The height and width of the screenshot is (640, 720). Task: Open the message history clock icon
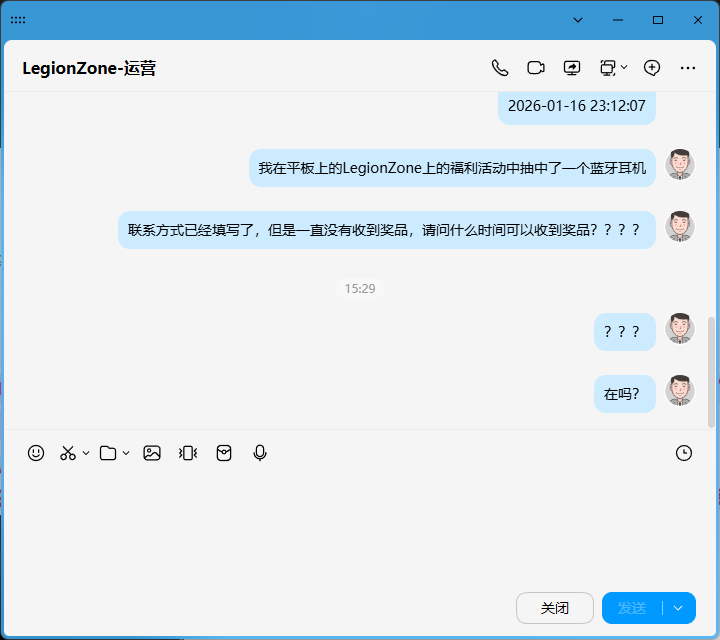click(684, 453)
